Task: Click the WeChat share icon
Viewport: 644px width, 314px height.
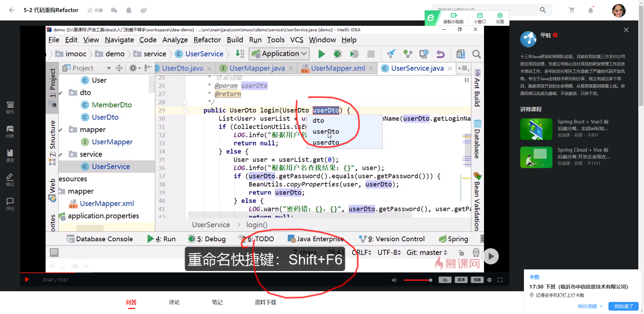Action: pyautogui.click(x=114, y=10)
